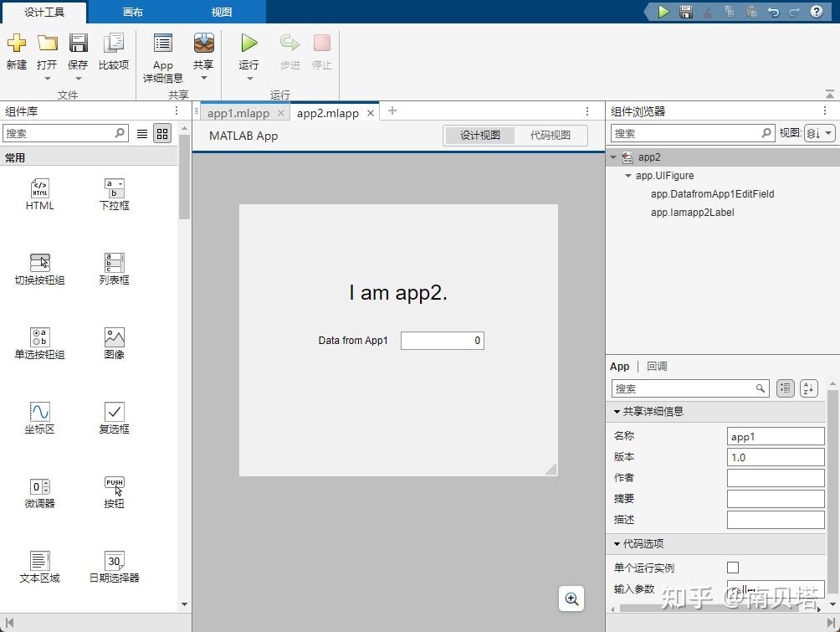Screen dimensions: 840x632
Task: Open App 详细信息 in the ribbon
Action: (162, 52)
